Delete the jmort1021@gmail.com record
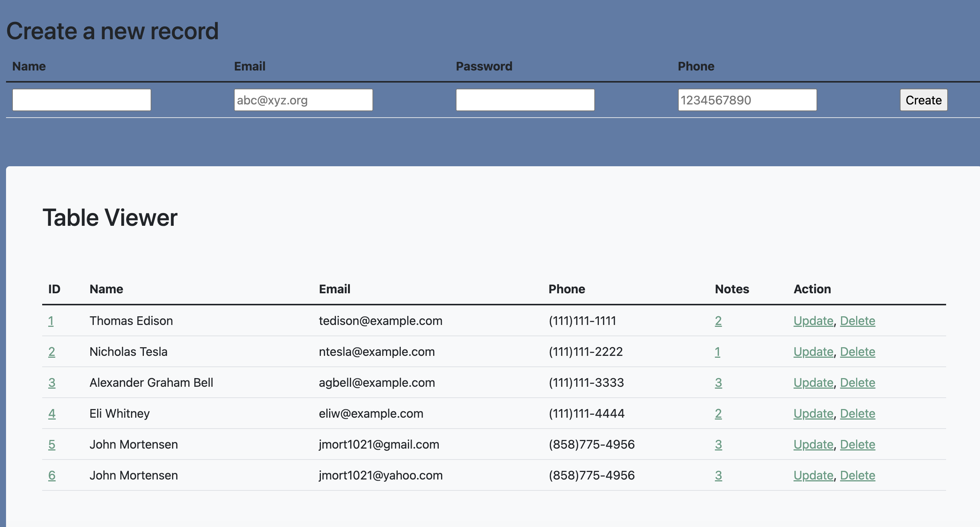 tap(857, 444)
